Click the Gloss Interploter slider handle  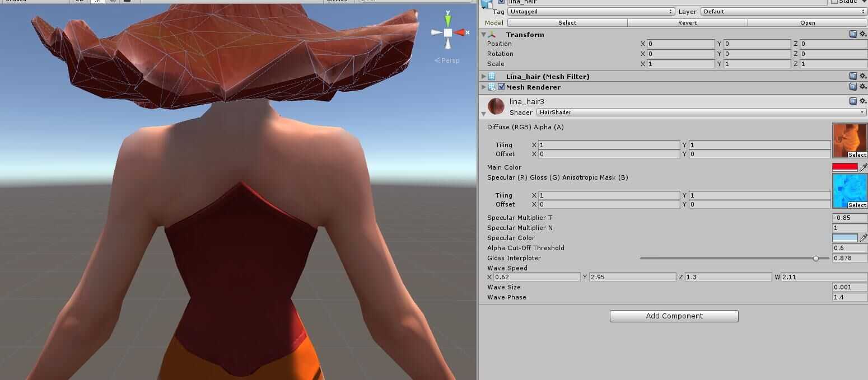816,258
